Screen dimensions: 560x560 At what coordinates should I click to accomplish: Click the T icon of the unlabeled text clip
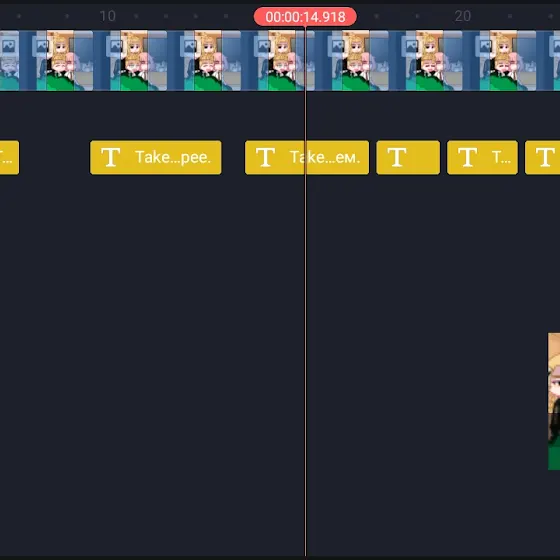tap(397, 157)
